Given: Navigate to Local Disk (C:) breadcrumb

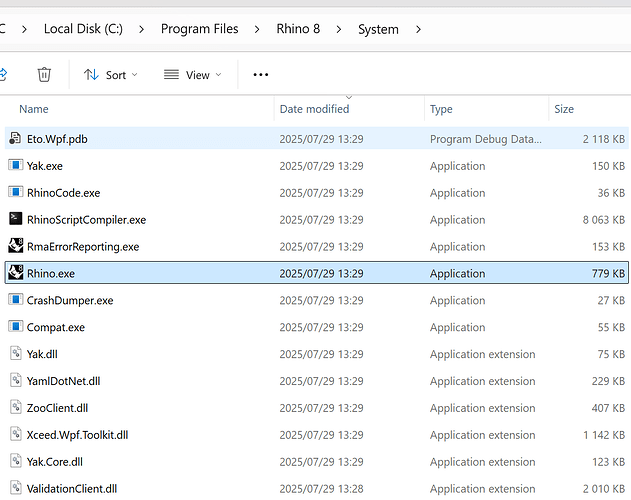Looking at the screenshot, I should [x=83, y=29].
